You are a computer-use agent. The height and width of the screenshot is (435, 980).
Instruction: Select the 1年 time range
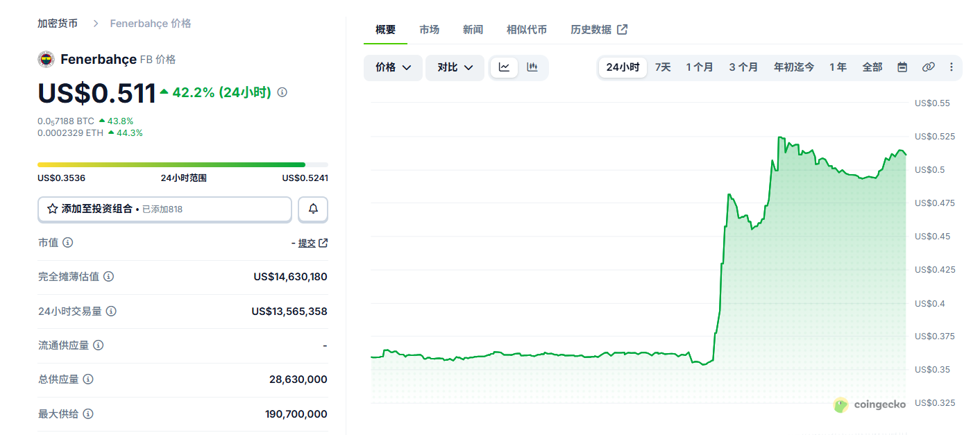[838, 67]
